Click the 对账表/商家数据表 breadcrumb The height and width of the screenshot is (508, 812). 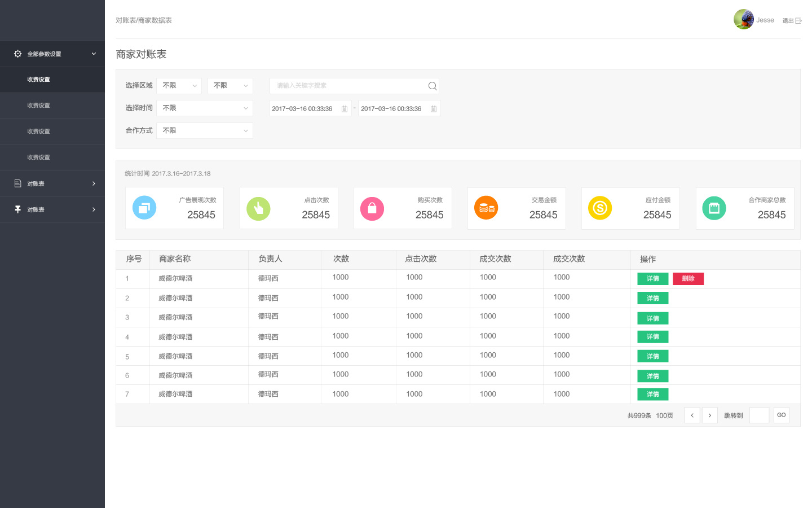(144, 20)
